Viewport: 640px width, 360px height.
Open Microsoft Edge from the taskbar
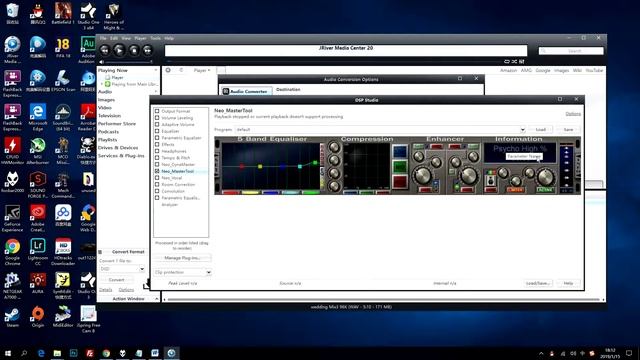click(41, 353)
